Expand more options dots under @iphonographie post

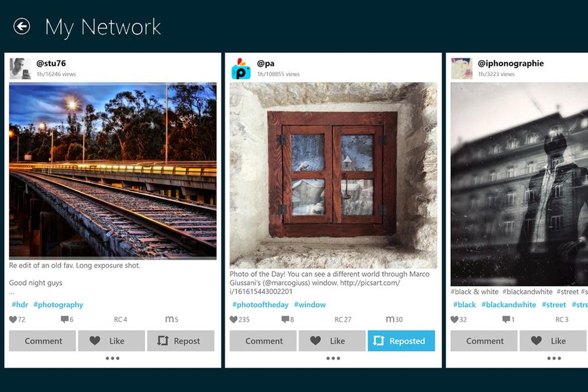554,358
